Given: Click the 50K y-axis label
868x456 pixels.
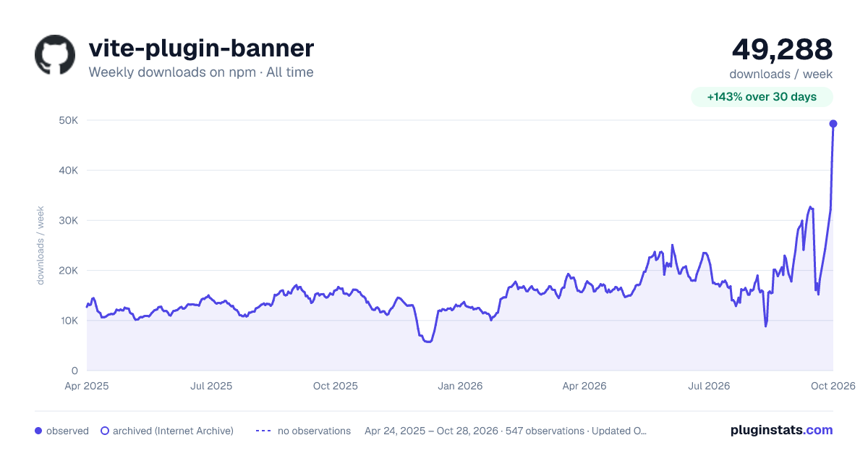Looking at the screenshot, I should coord(68,120).
